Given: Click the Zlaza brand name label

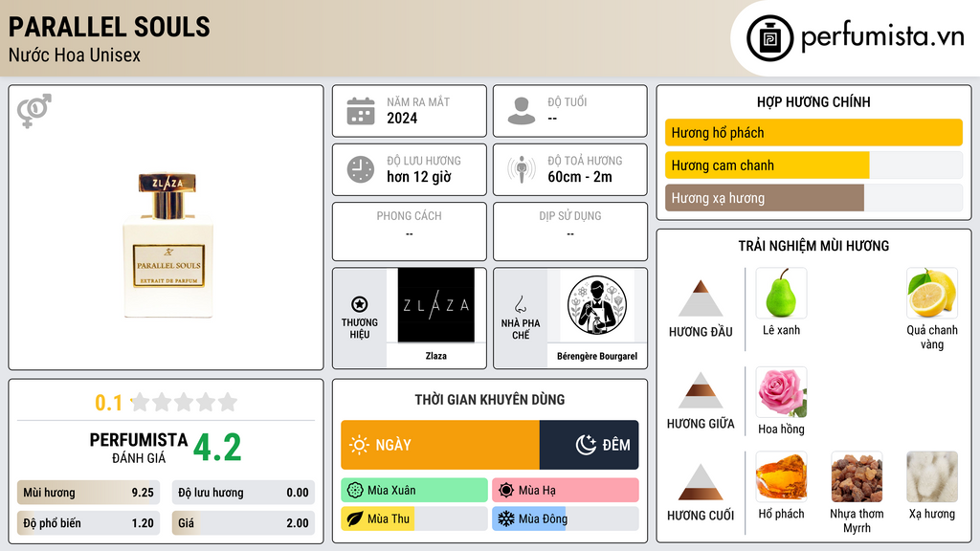Looking at the screenshot, I should tap(436, 356).
